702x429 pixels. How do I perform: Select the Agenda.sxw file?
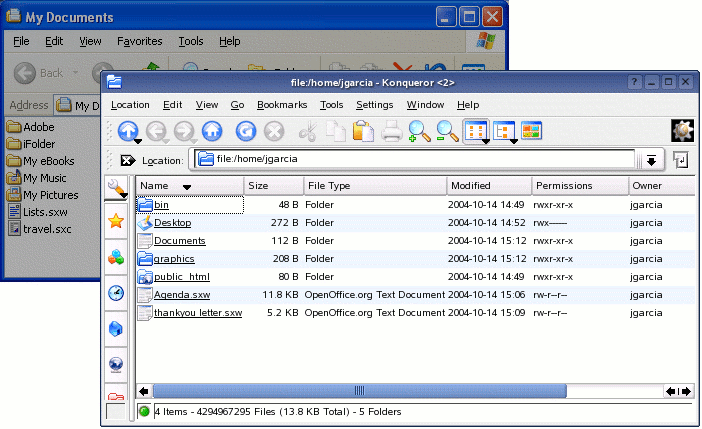pyautogui.click(x=181, y=295)
